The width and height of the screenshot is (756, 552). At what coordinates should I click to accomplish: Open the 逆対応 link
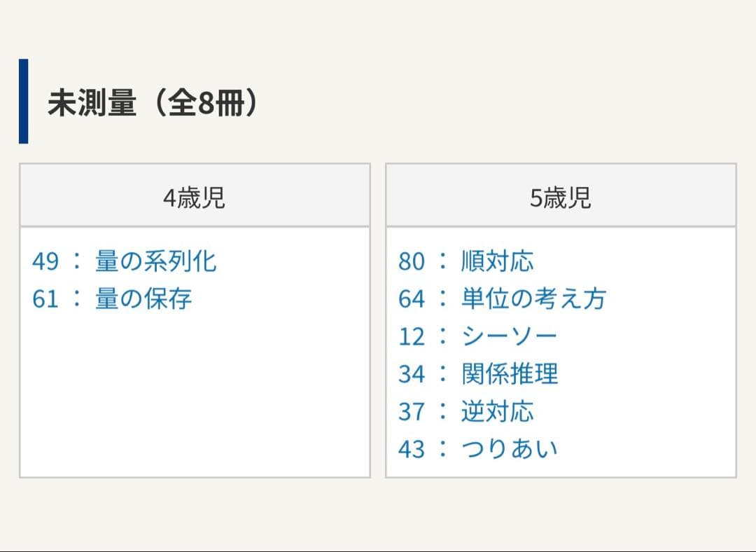pyautogui.click(x=498, y=412)
